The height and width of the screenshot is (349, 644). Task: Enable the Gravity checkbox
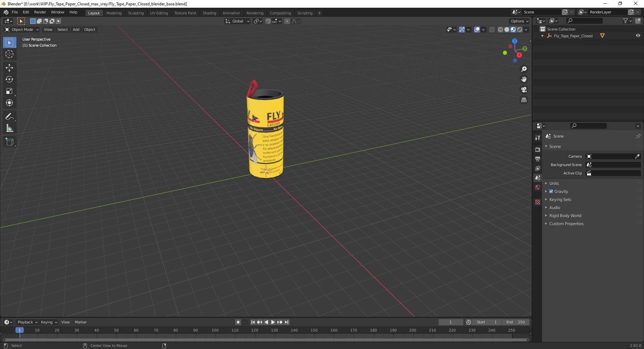(x=551, y=191)
